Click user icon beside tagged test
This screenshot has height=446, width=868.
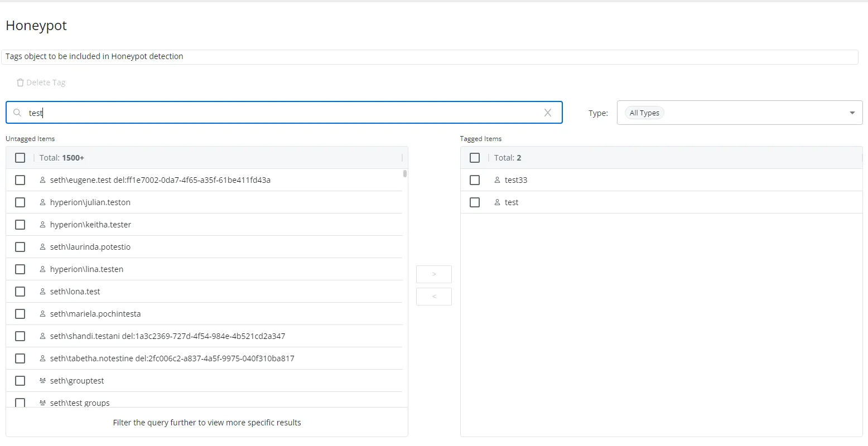pos(497,202)
